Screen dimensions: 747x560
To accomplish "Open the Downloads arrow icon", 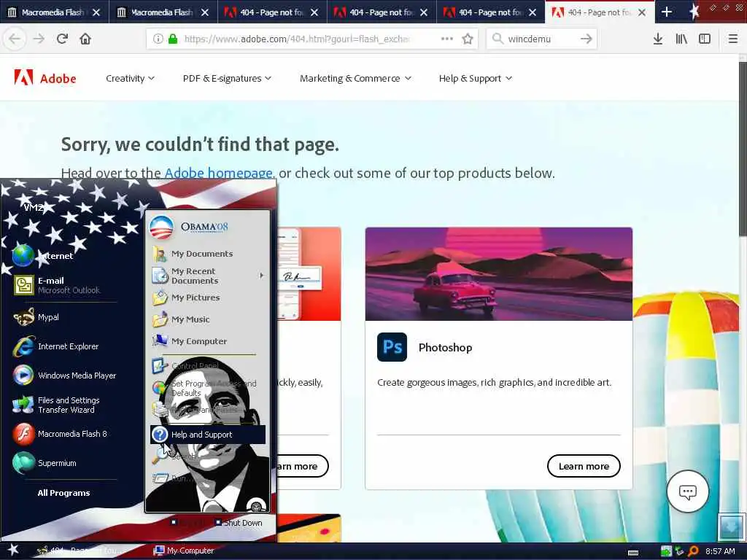I will (x=658, y=39).
